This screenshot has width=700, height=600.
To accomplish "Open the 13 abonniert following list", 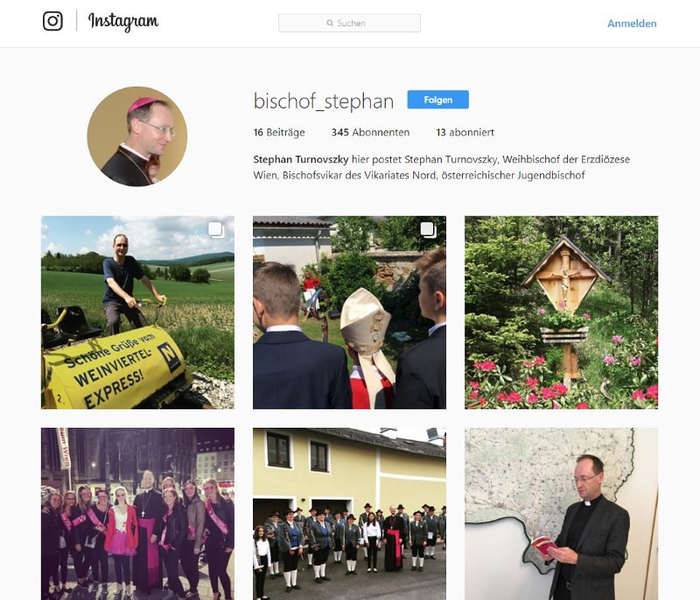I will click(x=465, y=132).
